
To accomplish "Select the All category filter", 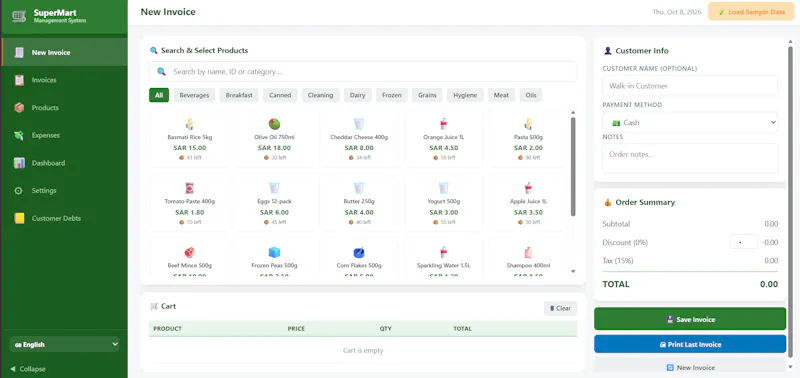I will pyautogui.click(x=159, y=95).
